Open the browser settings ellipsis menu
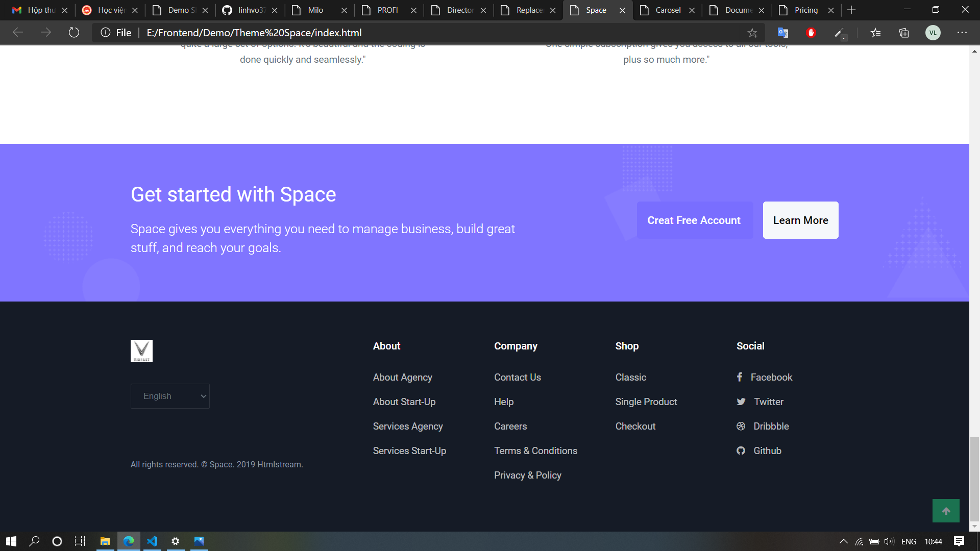Viewport: 980px width, 551px height. [962, 32]
